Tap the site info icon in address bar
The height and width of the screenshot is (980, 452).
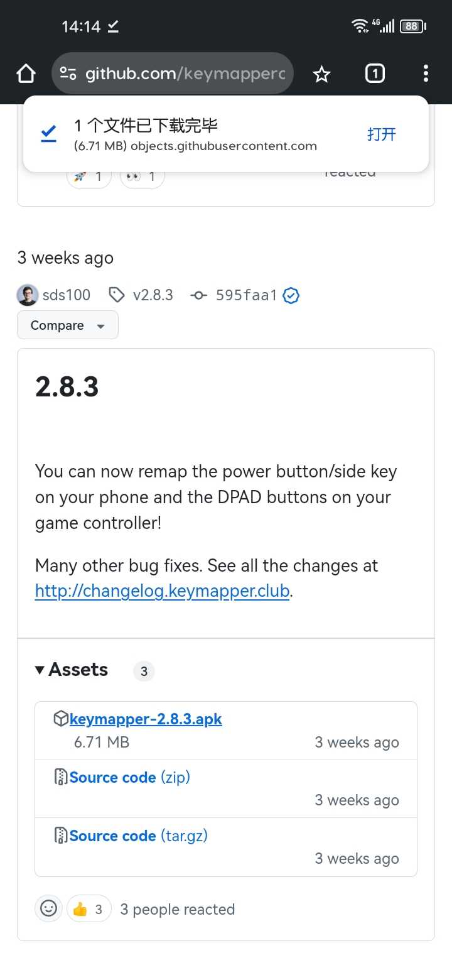[68, 74]
